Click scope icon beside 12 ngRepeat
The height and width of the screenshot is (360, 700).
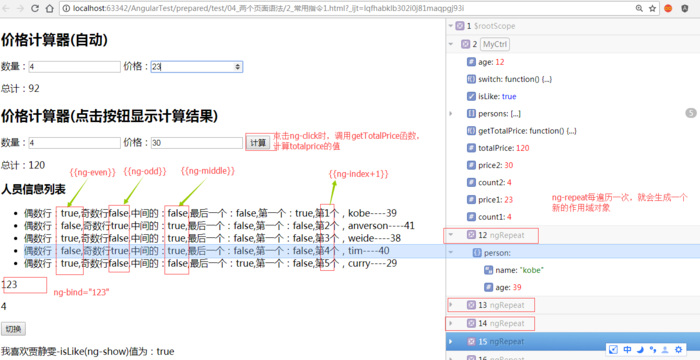pos(471,234)
